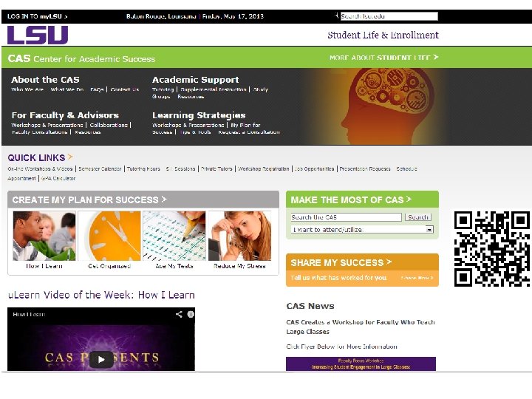Open the Academic Support menu
Screen dimensions: 532x399
195,80
